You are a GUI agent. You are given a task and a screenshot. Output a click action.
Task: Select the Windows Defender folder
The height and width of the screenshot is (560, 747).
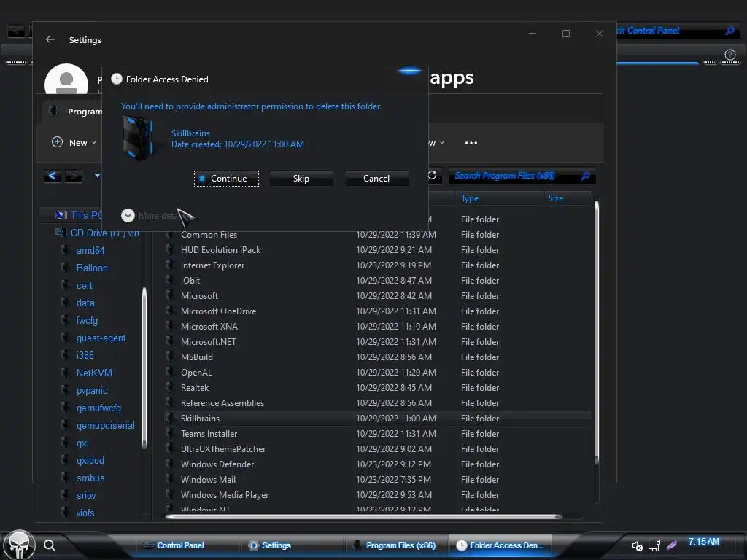379,464
